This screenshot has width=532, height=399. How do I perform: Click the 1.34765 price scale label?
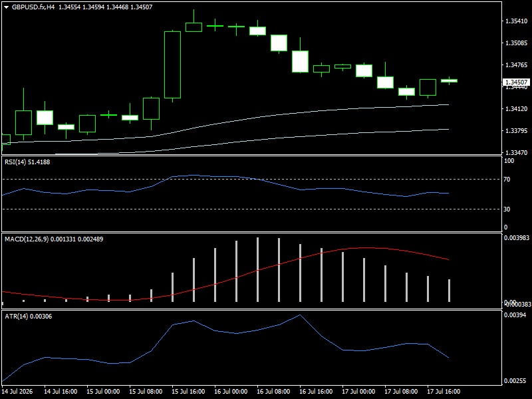(517, 65)
